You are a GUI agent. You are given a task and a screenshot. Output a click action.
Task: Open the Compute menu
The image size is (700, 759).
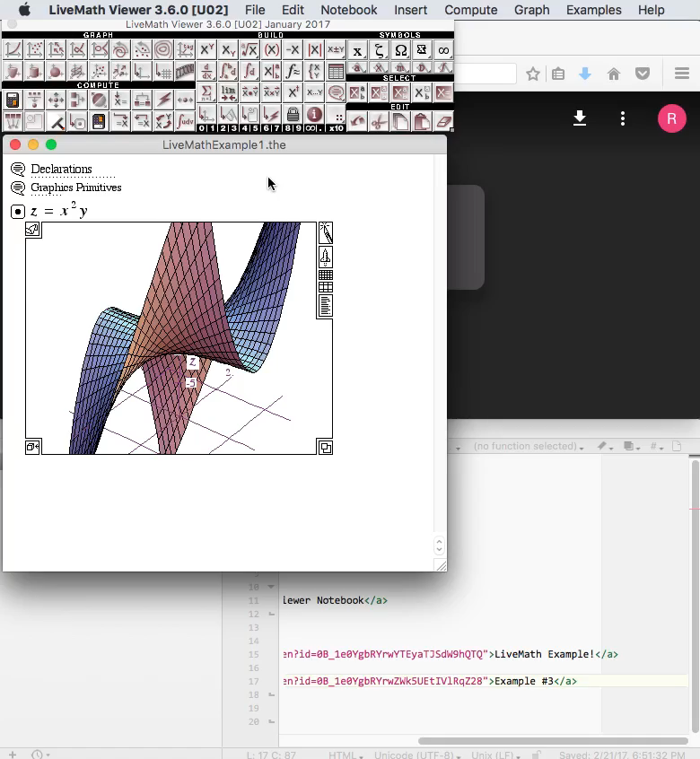[470, 10]
